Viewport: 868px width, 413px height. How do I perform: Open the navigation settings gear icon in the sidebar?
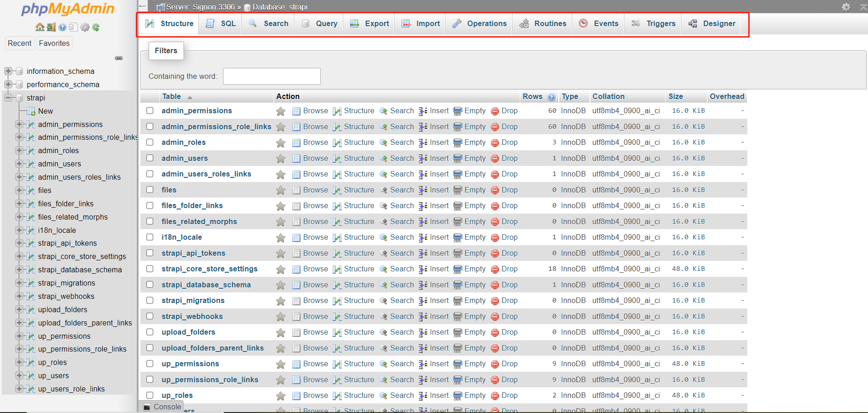tap(85, 27)
